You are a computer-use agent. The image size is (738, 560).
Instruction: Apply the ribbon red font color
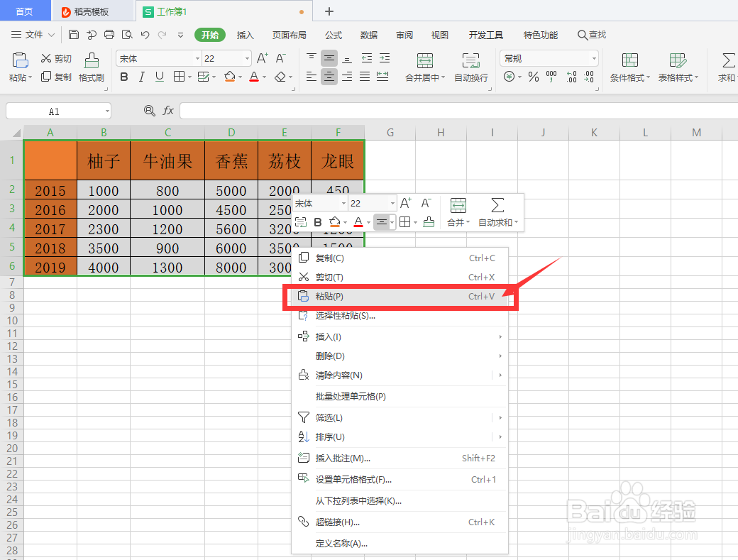click(x=254, y=77)
